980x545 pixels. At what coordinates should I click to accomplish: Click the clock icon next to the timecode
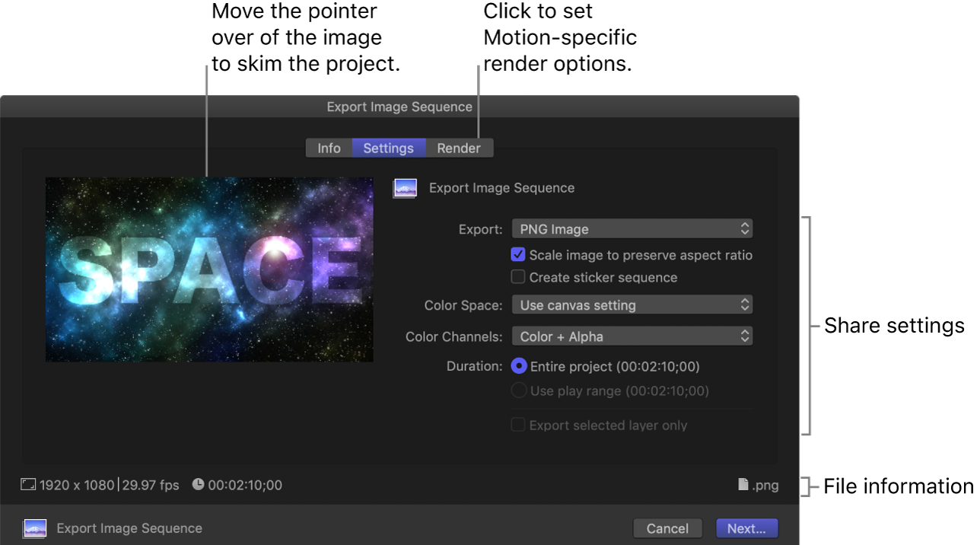coord(198,485)
